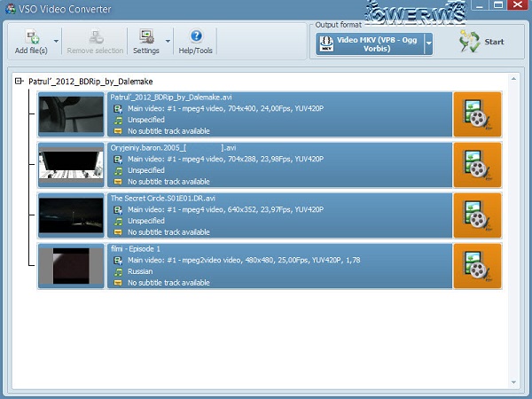Open the output format dropdown arrow
Viewport: 532px width, 399px height.
pyautogui.click(x=428, y=43)
